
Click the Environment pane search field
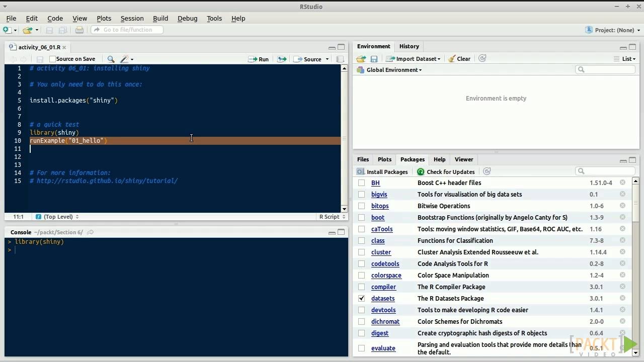click(605, 69)
